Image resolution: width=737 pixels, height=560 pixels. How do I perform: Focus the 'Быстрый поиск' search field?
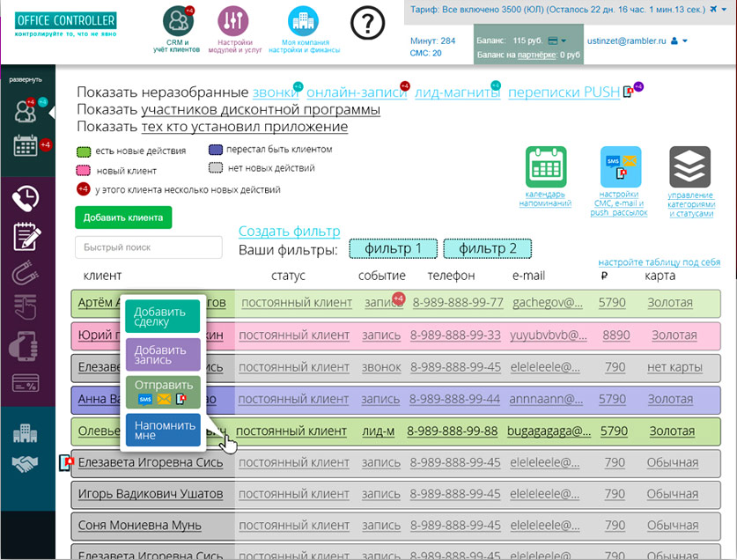pyautogui.click(x=148, y=247)
